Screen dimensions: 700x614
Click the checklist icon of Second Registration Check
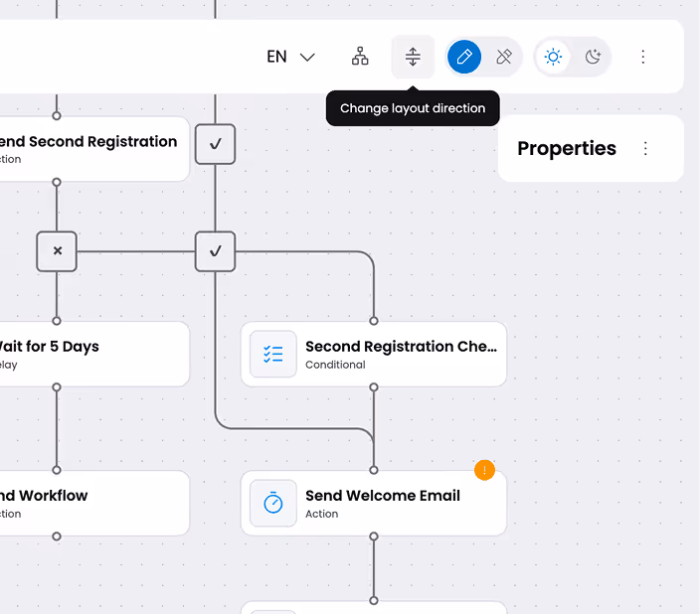tap(273, 354)
